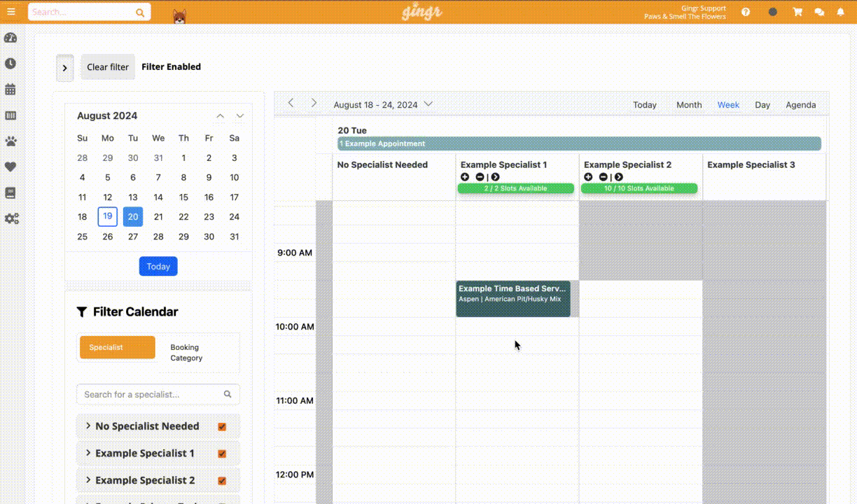Viewport: 857px width, 504px height.
Task: Open the dashboard gauge sidebar icon
Action: click(x=11, y=38)
